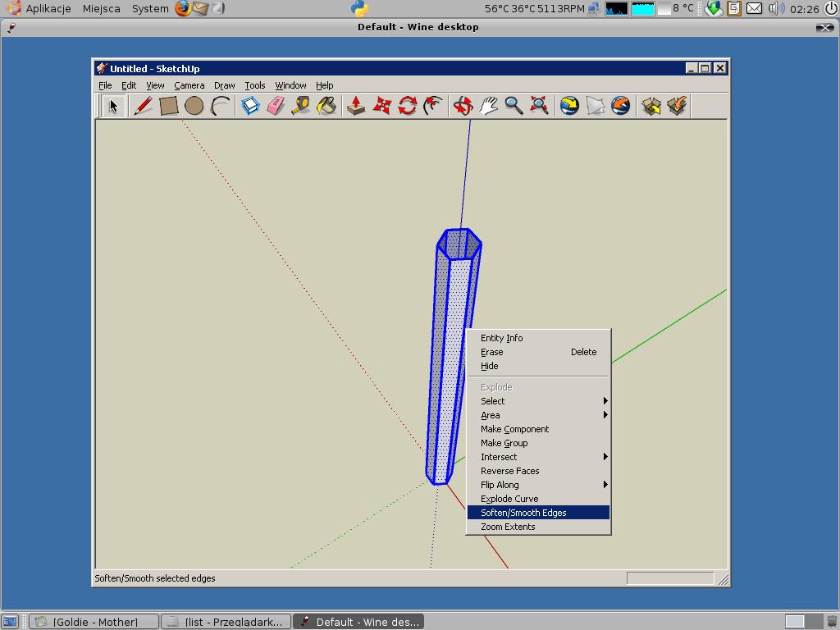This screenshot has height=630, width=840.
Task: Click the Zoom Extents toolbar icon
Action: pos(539,106)
